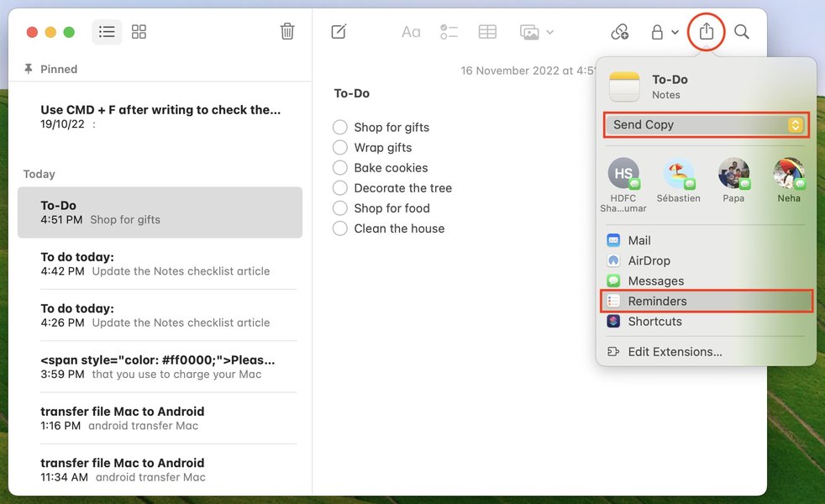Open search with the magnifying glass

point(742,31)
